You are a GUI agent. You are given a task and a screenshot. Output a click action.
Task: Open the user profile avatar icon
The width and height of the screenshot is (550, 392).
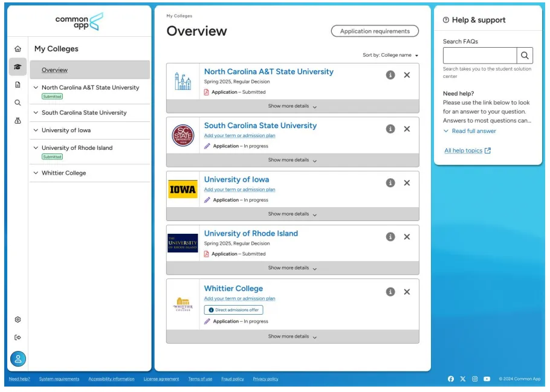tap(18, 359)
